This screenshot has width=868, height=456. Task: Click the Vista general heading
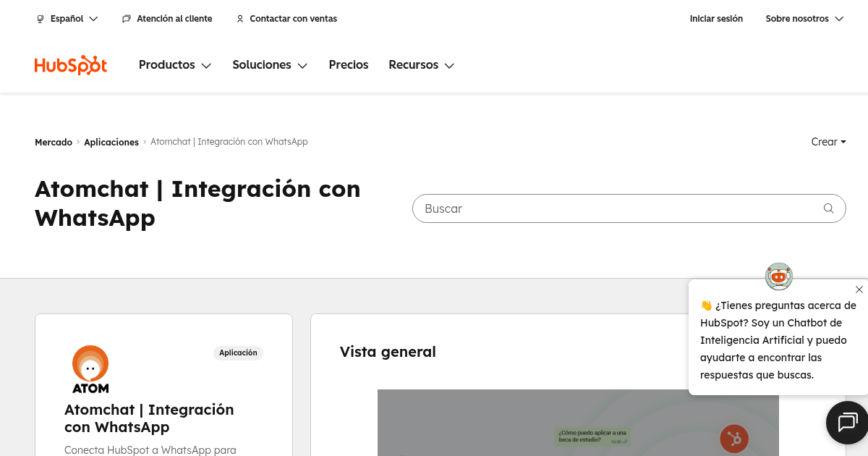[388, 352]
